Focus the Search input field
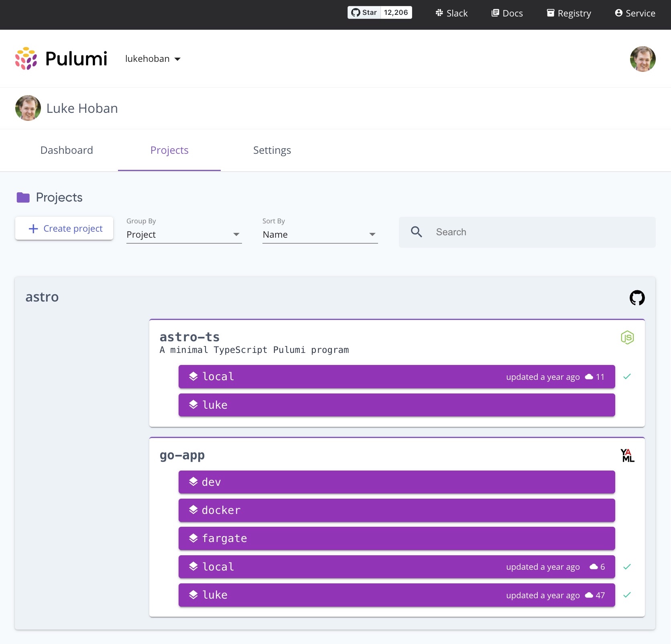This screenshot has height=644, width=671. coord(527,232)
